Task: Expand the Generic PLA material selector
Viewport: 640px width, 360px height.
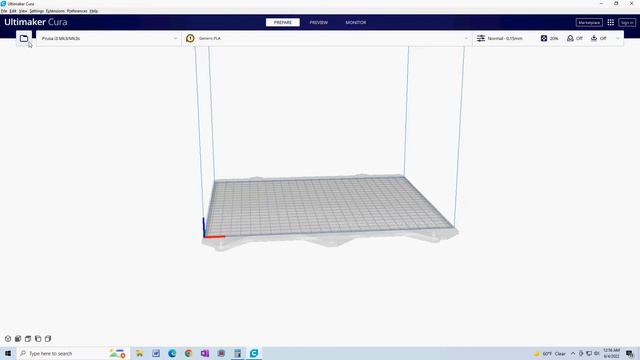Action: click(x=327, y=38)
